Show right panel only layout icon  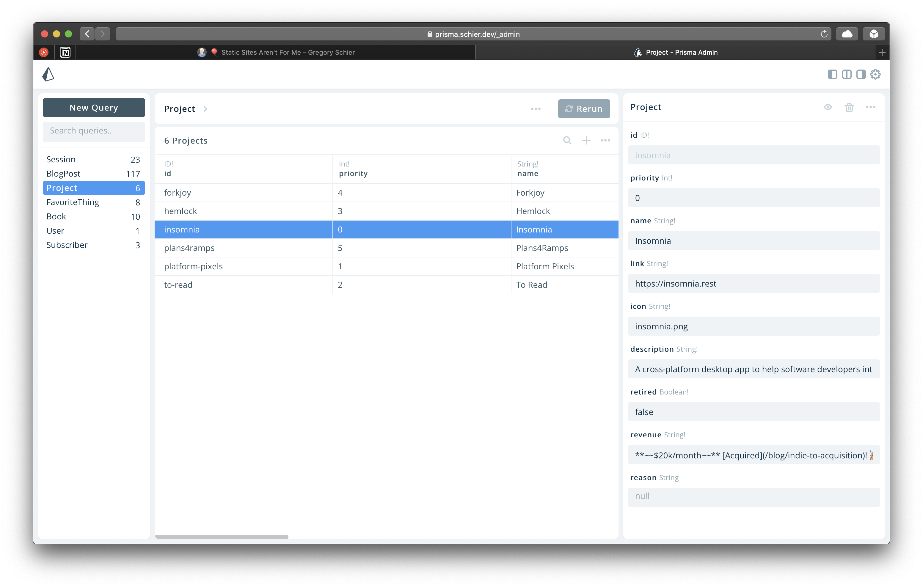pyautogui.click(x=861, y=74)
